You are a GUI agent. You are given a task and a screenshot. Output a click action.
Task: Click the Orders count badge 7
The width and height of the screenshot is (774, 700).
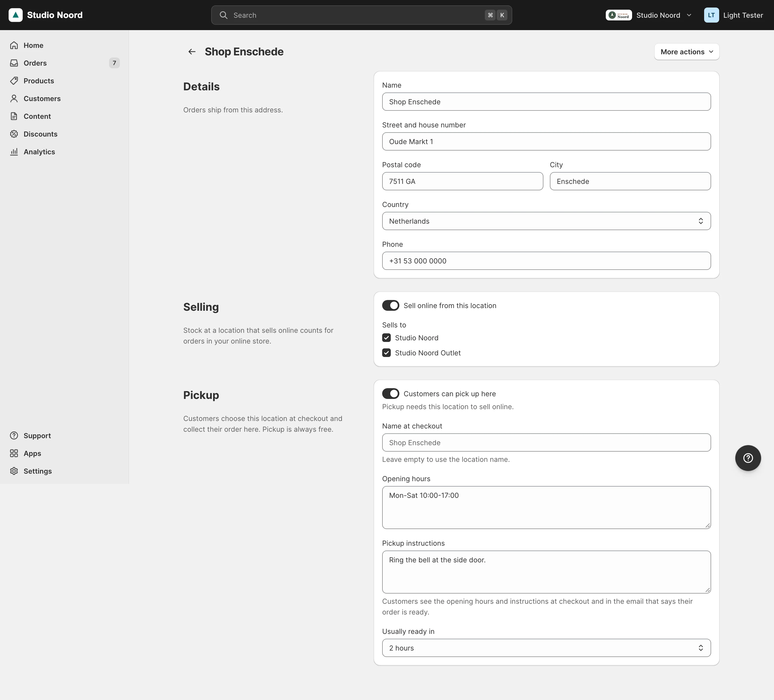pyautogui.click(x=114, y=63)
